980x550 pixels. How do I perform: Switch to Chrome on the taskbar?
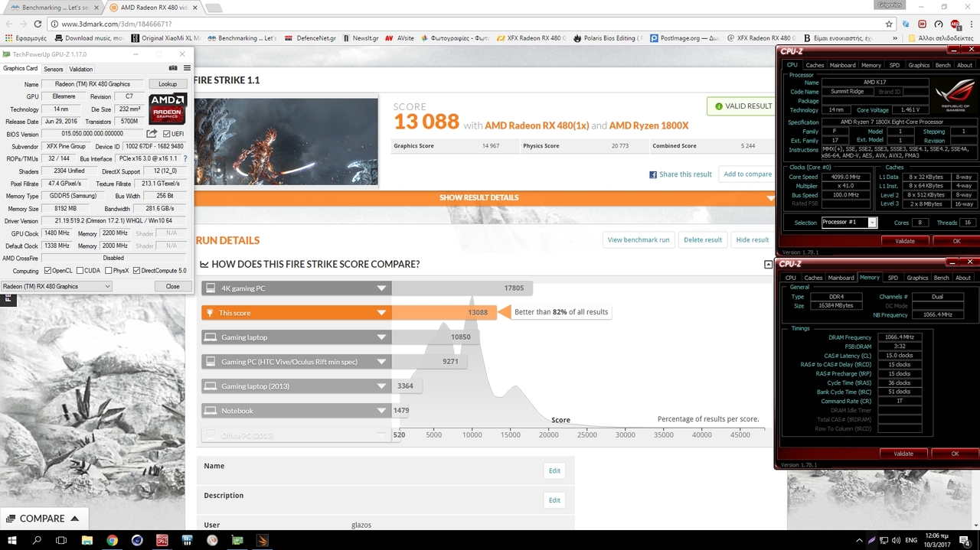point(112,540)
